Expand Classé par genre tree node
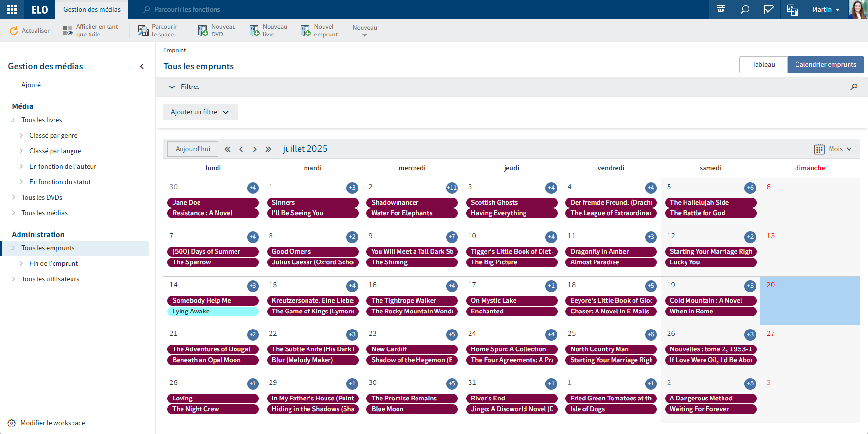This screenshot has width=868, height=434. pyautogui.click(x=21, y=136)
